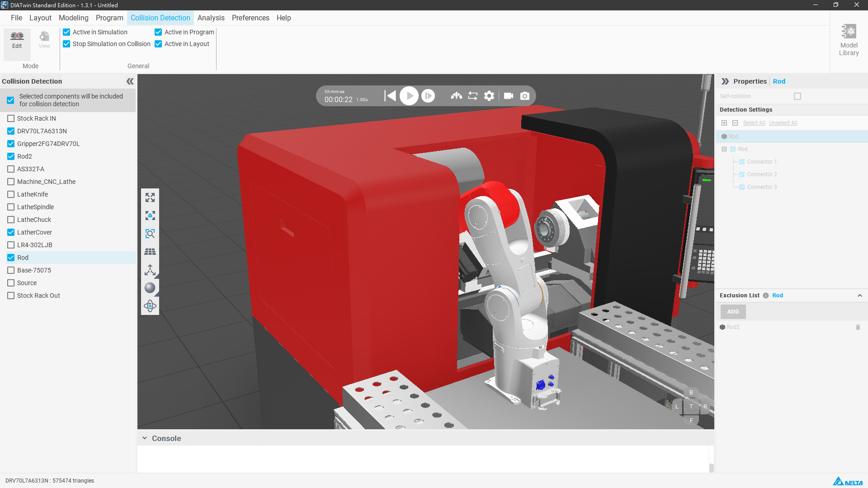868x488 pixels.
Task: Uncheck the DRV70L7A6313N component
Action: coord(11,131)
